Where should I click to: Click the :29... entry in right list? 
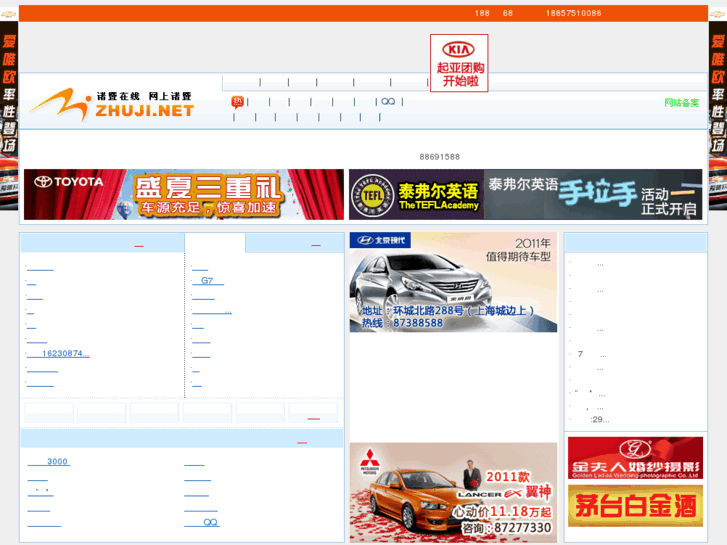pos(599,420)
